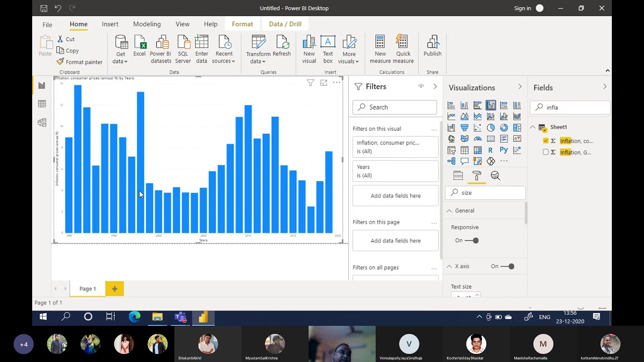Viewport: 644px width, 362px height.
Task: Click the New measure button
Action: (x=380, y=49)
